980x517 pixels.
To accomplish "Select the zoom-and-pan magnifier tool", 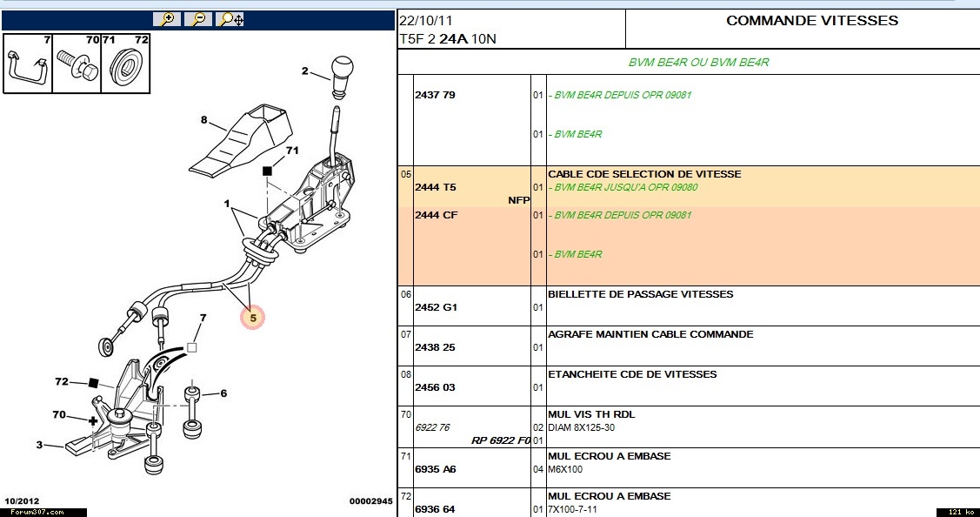I will click(231, 18).
